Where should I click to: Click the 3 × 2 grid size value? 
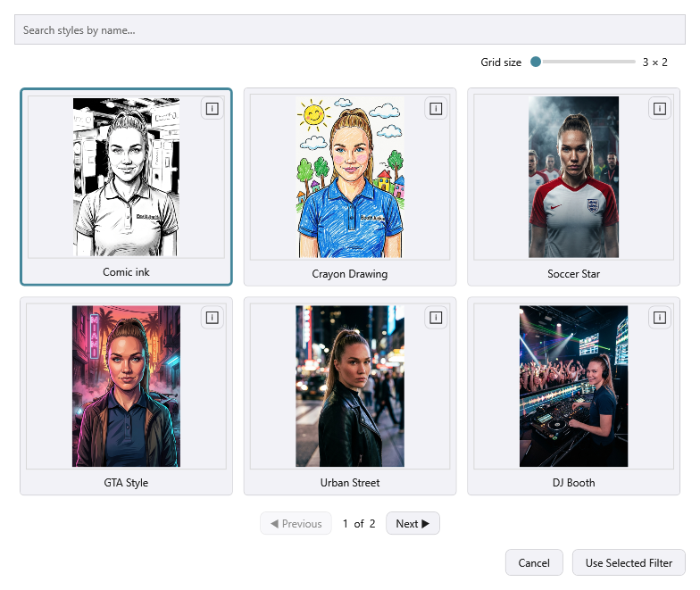pos(655,62)
